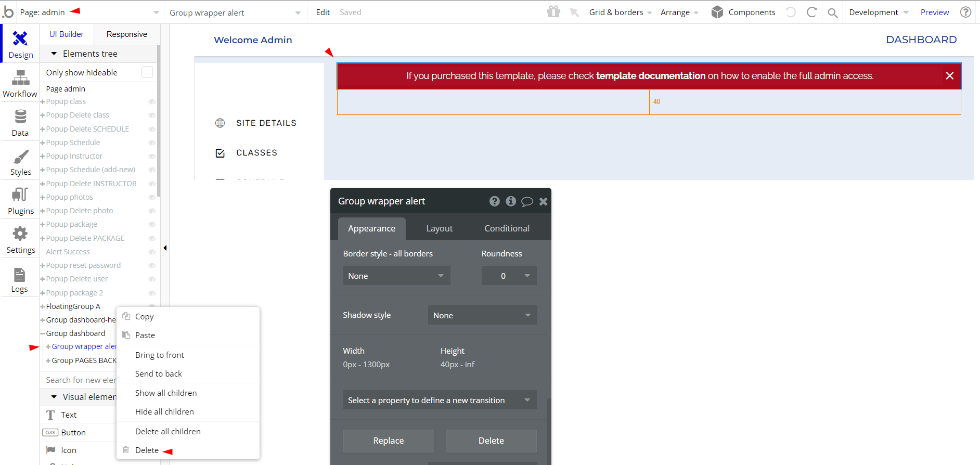This screenshot has width=980, height=465.
Task: Click the element picker cursor icon
Action: (x=575, y=12)
